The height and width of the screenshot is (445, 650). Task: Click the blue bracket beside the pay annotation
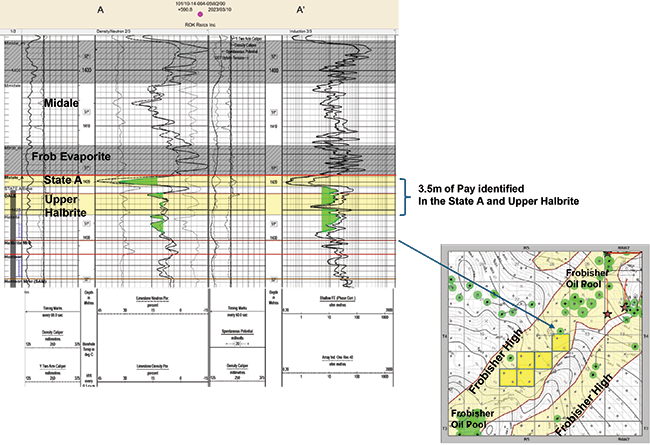(x=405, y=197)
